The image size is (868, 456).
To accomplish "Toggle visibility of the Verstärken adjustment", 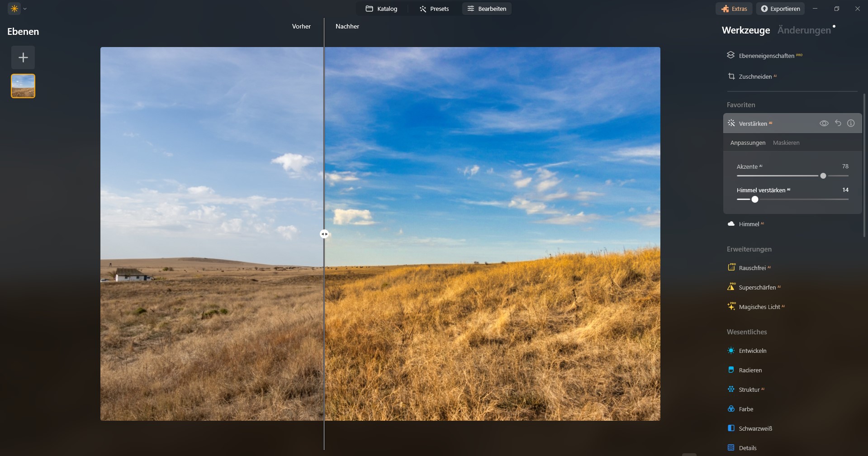I will [x=824, y=123].
